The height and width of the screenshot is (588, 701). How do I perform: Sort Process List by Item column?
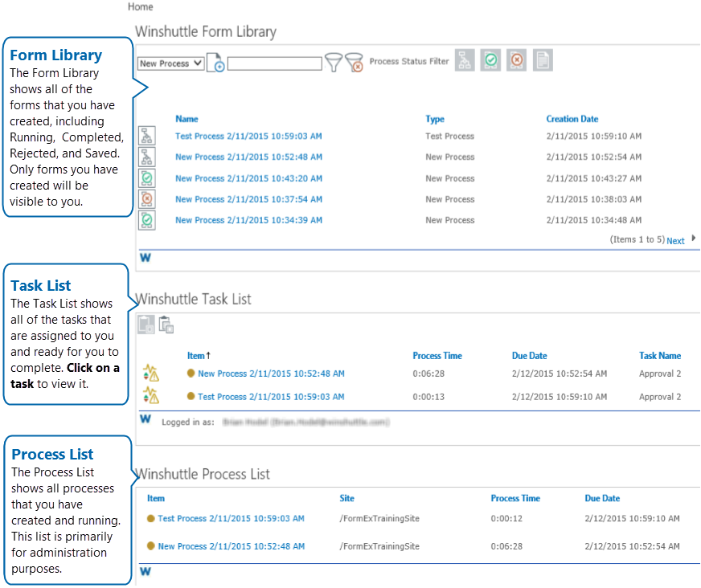156,498
